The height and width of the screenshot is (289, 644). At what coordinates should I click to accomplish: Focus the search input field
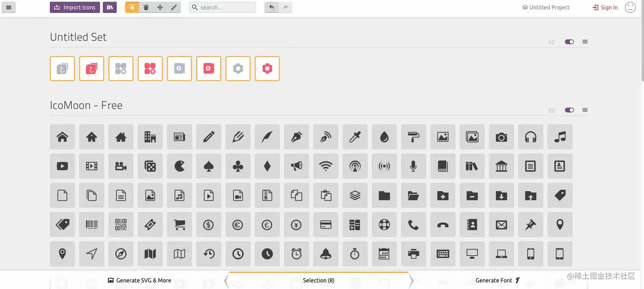coord(223,7)
